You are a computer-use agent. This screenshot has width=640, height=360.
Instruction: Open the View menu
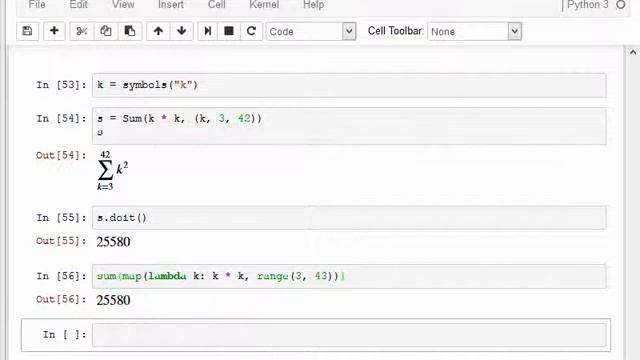tap(123, 5)
